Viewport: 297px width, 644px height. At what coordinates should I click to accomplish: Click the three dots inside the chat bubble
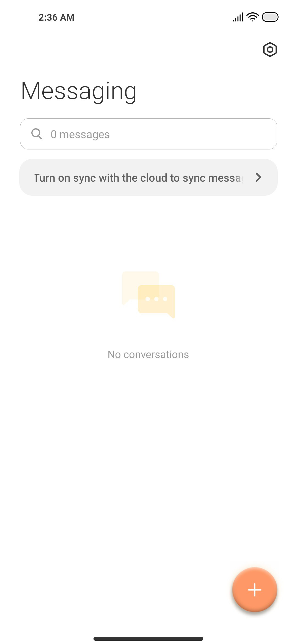pyautogui.click(x=156, y=299)
